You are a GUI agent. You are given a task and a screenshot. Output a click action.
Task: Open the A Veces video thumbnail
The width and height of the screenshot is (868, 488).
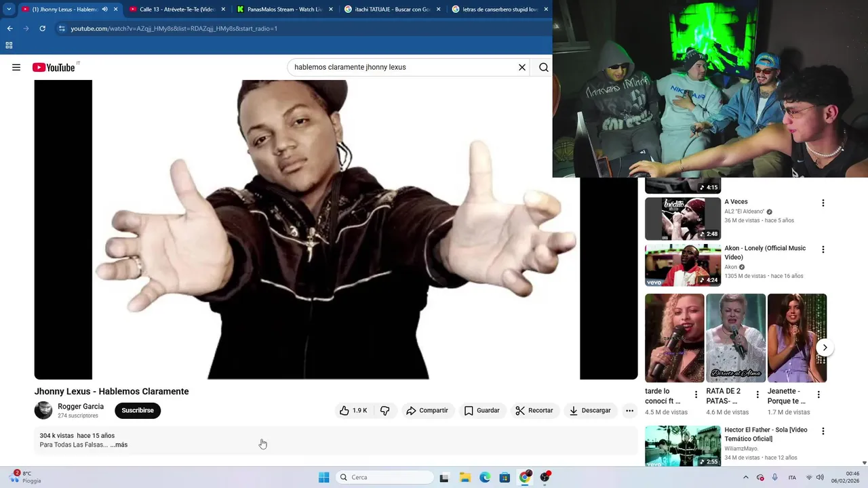pyautogui.click(x=683, y=219)
